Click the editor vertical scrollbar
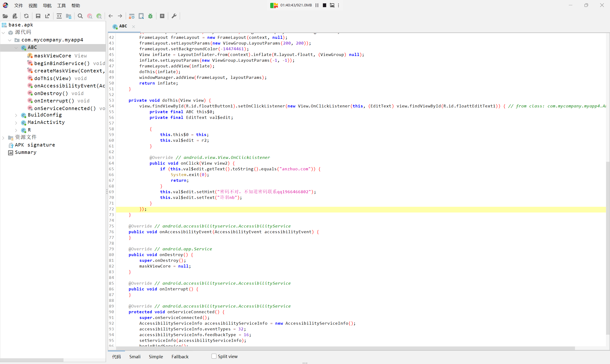This screenshot has height=364, width=610. tap(608, 248)
